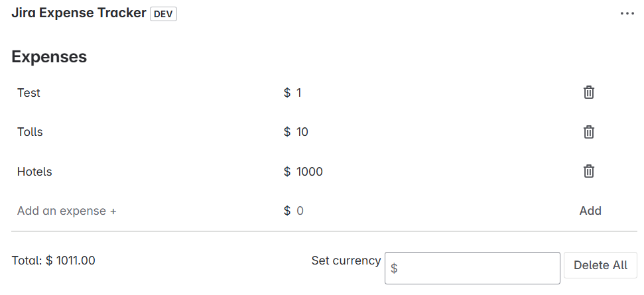644x295 pixels.
Task: Delete the Tolls expense with trash icon
Action: coord(588,132)
